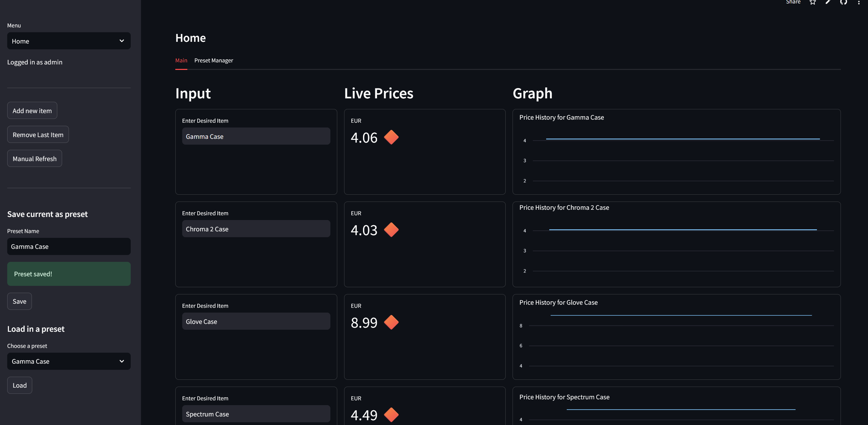Focus the Preset Name text field
The height and width of the screenshot is (425, 868).
69,246
